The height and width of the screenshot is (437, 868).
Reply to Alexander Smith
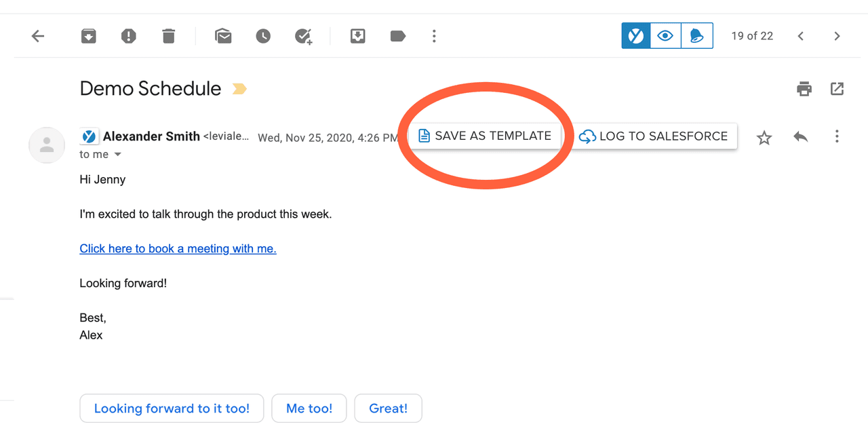coord(800,136)
